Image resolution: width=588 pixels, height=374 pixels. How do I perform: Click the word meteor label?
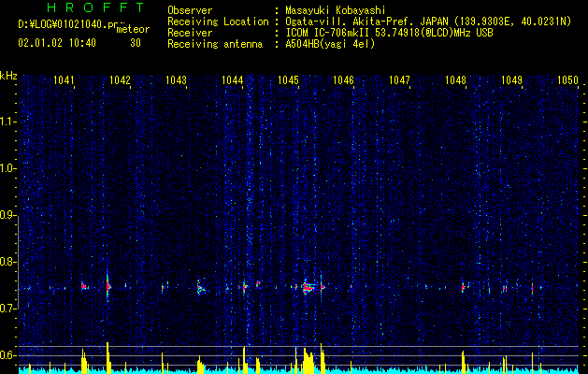point(133,29)
